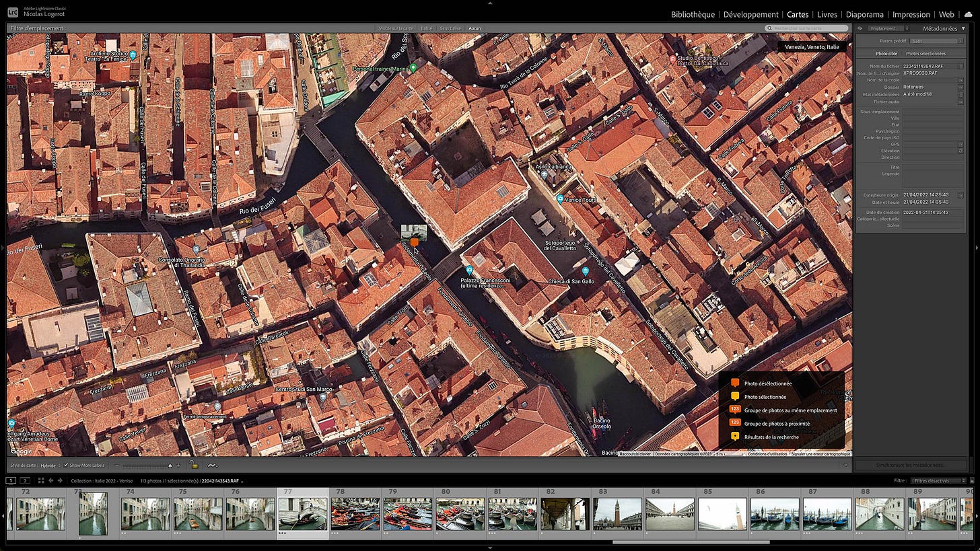Open the Emplacement metadata set dropdown
The image size is (980, 551).
887,28
